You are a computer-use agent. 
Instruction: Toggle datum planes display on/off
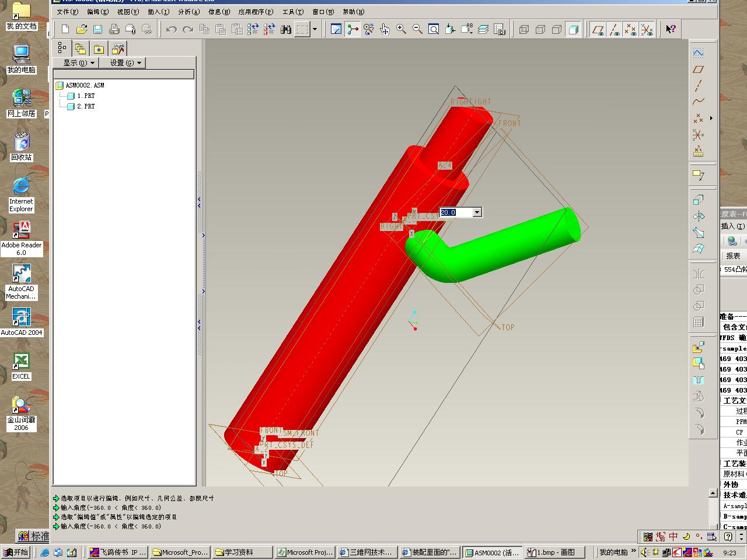click(x=598, y=29)
